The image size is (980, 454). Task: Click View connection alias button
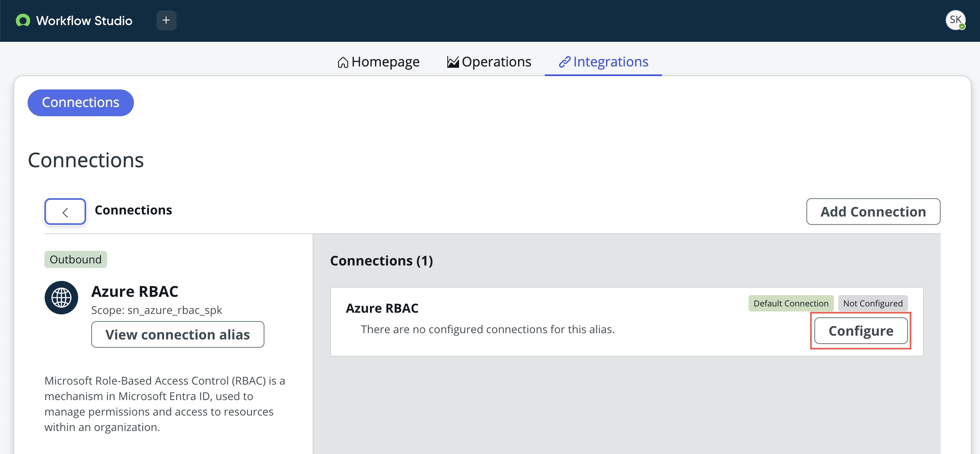pos(178,334)
